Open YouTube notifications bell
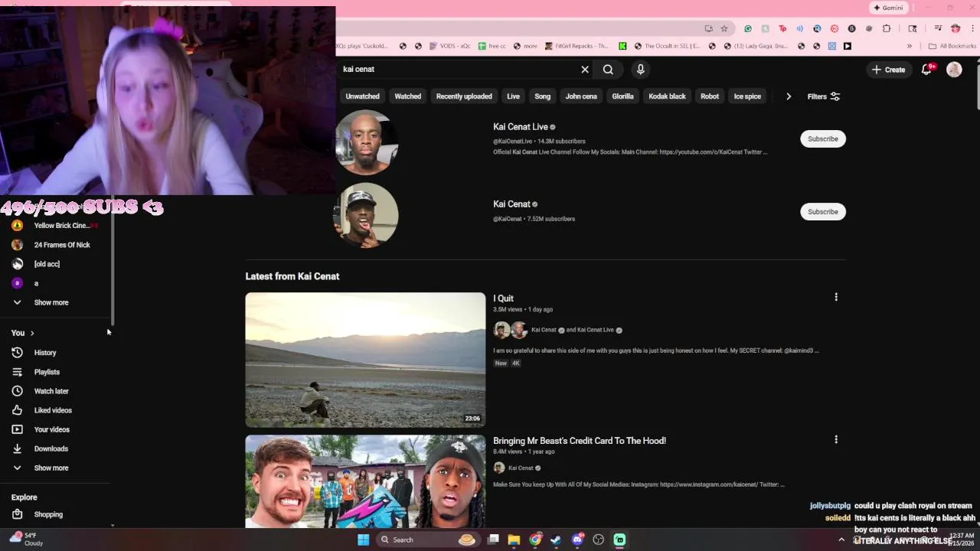 pyautogui.click(x=926, y=70)
